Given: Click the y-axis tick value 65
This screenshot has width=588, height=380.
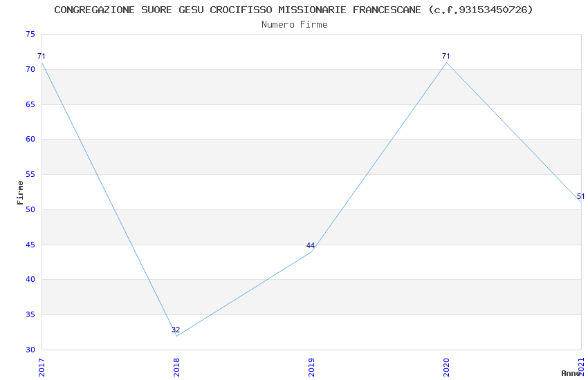Looking at the screenshot, I should [x=30, y=104].
